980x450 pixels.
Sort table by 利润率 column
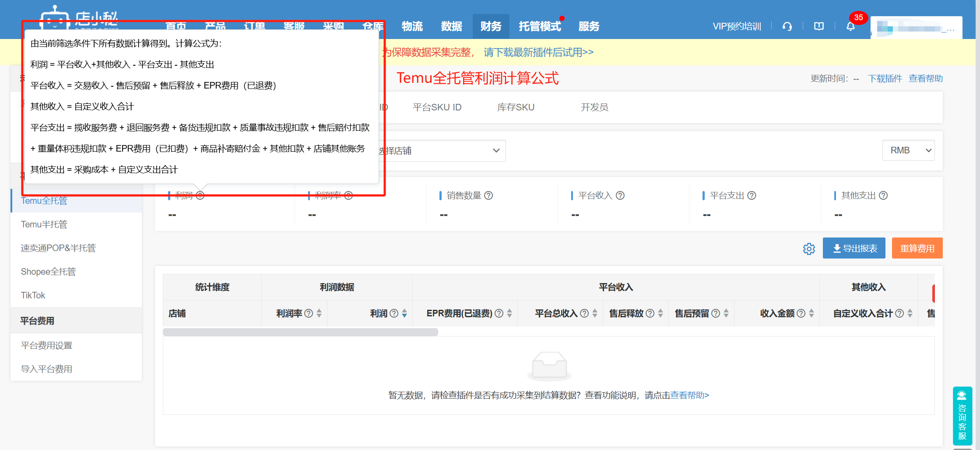[319, 313]
